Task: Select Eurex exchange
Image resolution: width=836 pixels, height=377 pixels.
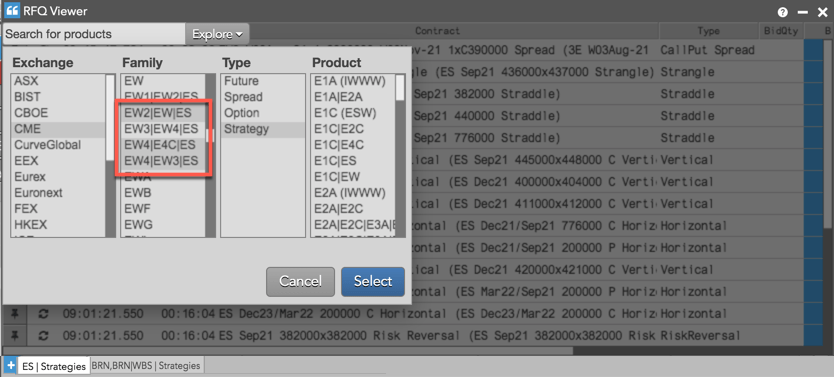Action: click(59, 177)
